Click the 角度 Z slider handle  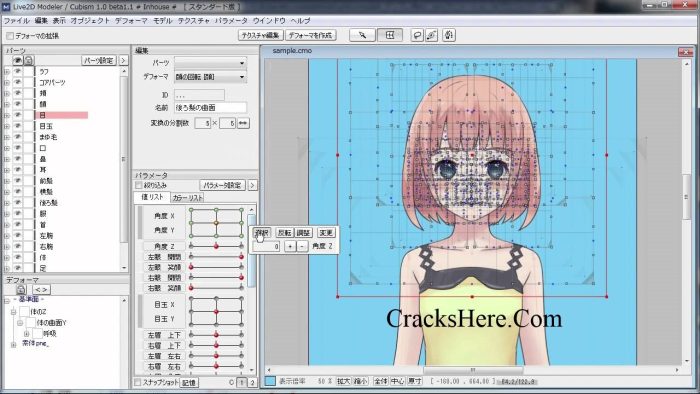[x=217, y=246]
